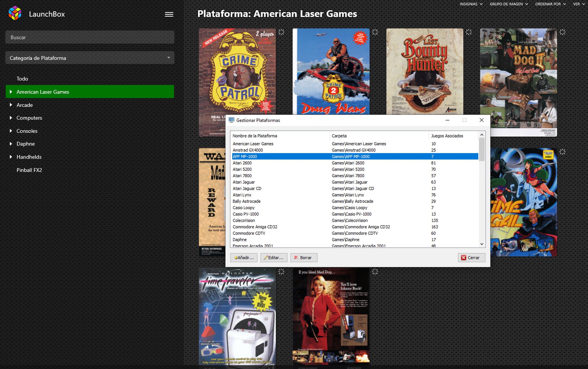
Task: Open the Categoría de Plataforma dropdown
Action: pyautogui.click(x=90, y=58)
